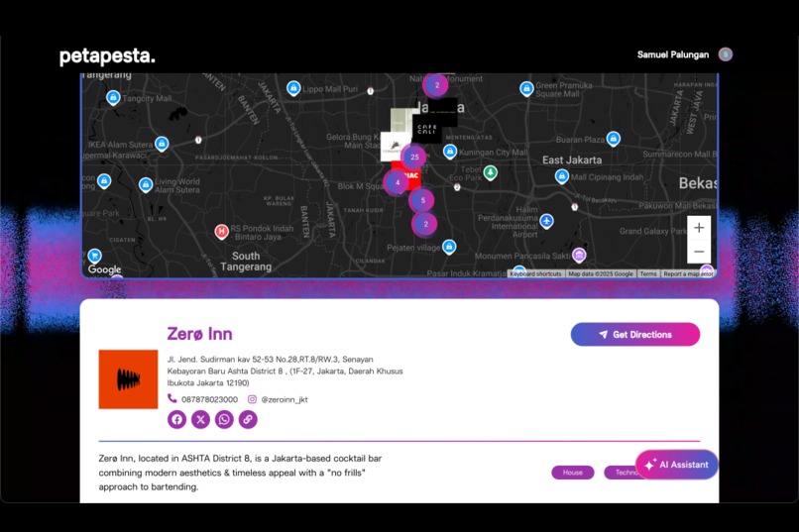Share the venue on X
The height and width of the screenshot is (532, 799).
point(201,419)
